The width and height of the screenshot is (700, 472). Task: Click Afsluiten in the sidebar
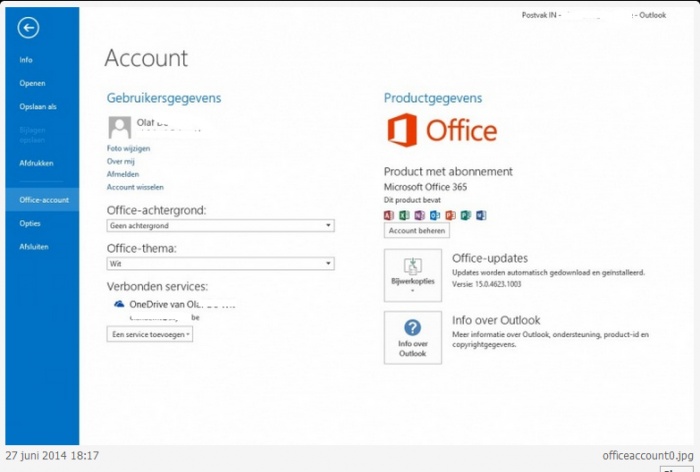(x=34, y=246)
